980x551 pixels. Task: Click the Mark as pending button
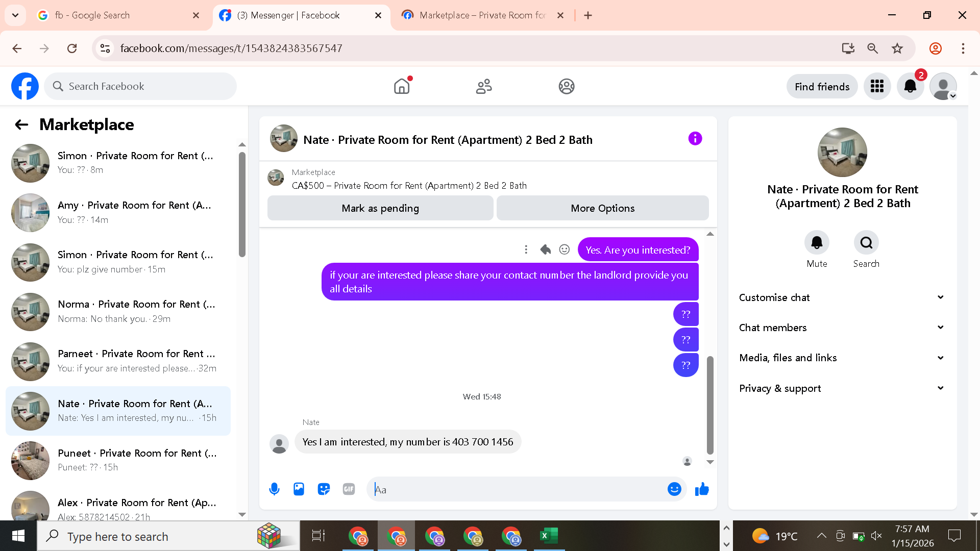click(x=380, y=208)
